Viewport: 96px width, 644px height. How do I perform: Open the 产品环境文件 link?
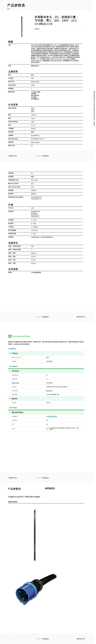[49, 361]
